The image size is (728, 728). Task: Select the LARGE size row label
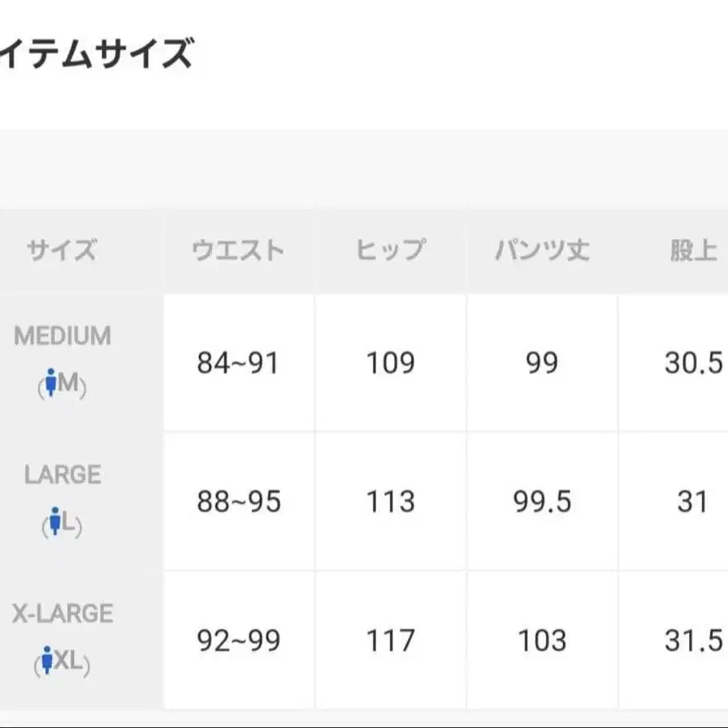(62, 474)
